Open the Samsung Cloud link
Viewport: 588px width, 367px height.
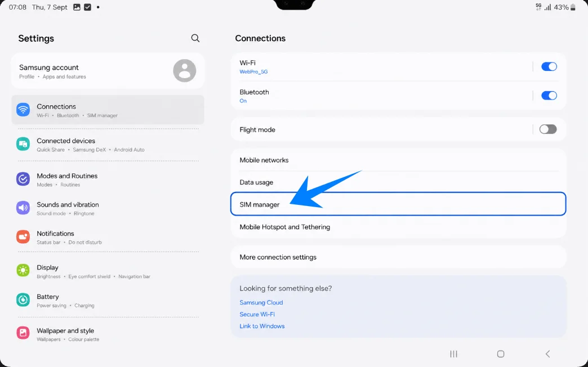click(x=261, y=302)
